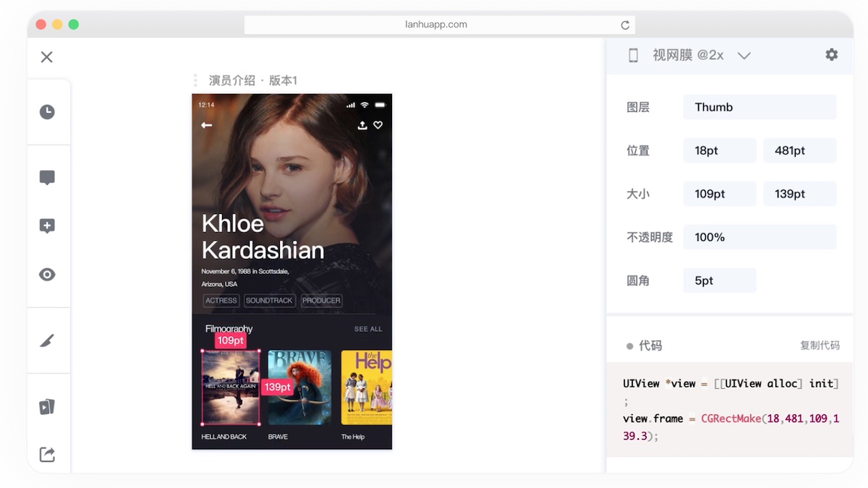
Task: Click the phone device icon beside 视网膜
Action: point(633,55)
